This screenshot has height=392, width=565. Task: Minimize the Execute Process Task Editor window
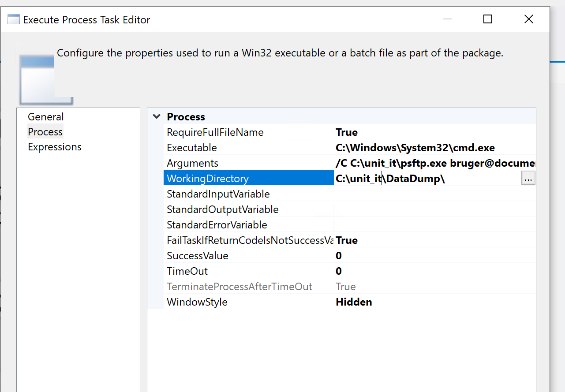point(448,19)
